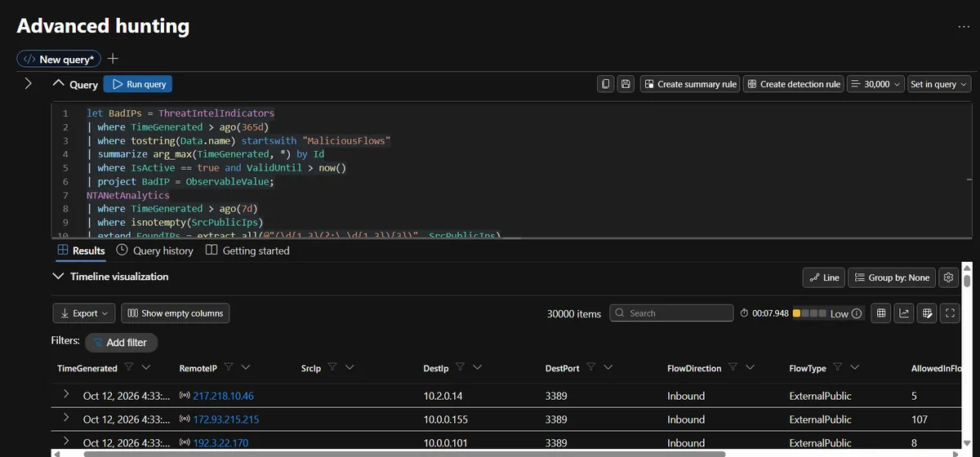Viewport: 980px width, 457px height.
Task: Set timeline chart type to Line
Action: [x=824, y=277]
